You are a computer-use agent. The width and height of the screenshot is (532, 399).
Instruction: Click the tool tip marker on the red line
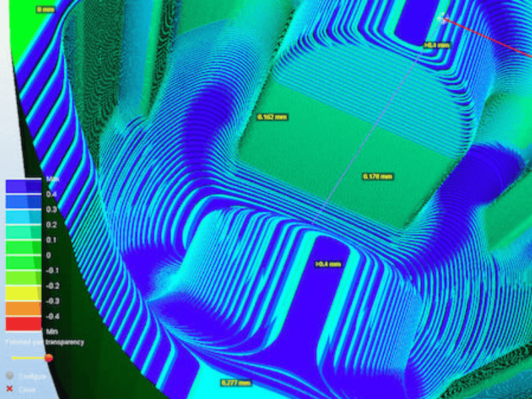tap(444, 19)
